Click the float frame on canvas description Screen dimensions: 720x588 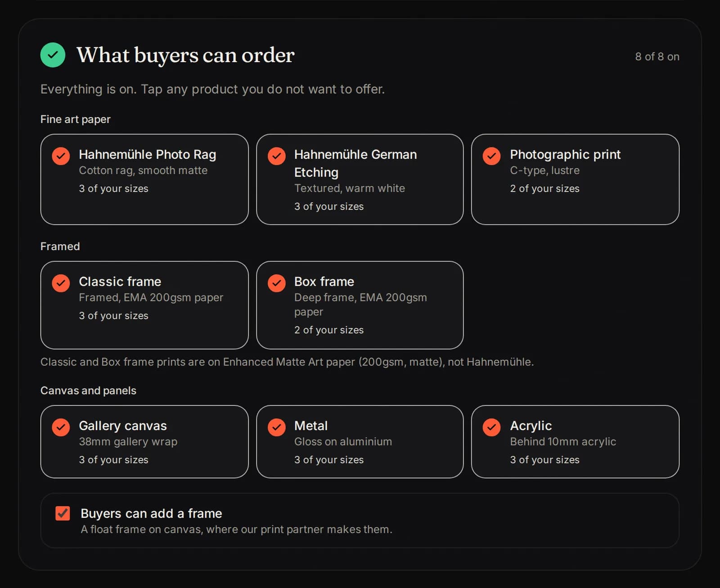pos(237,530)
